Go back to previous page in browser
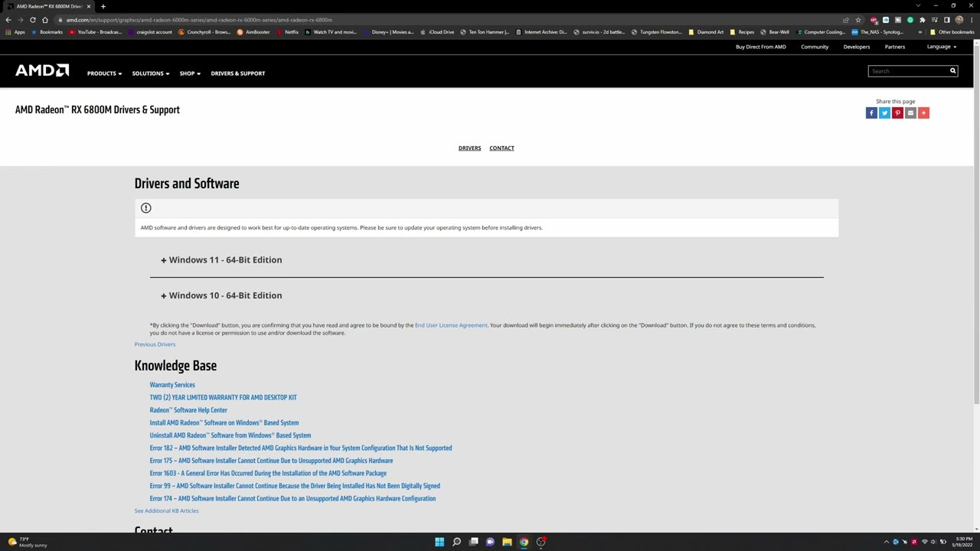The image size is (980, 551). coord(8,20)
